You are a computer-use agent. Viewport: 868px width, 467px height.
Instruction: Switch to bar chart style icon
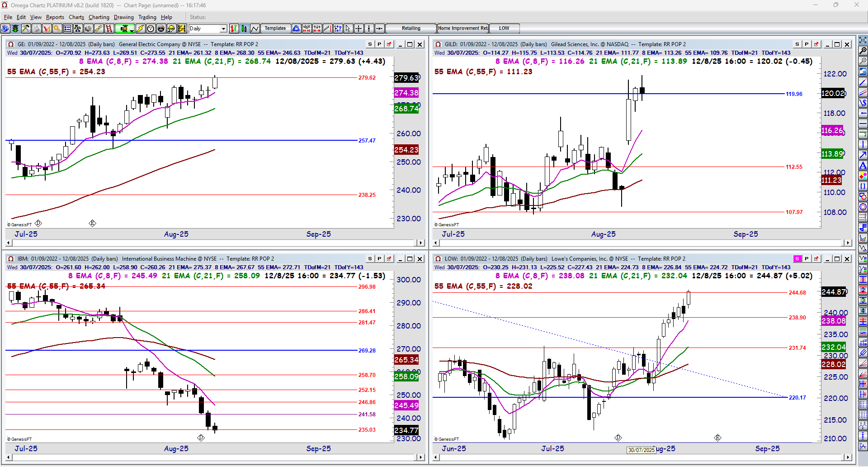234,29
